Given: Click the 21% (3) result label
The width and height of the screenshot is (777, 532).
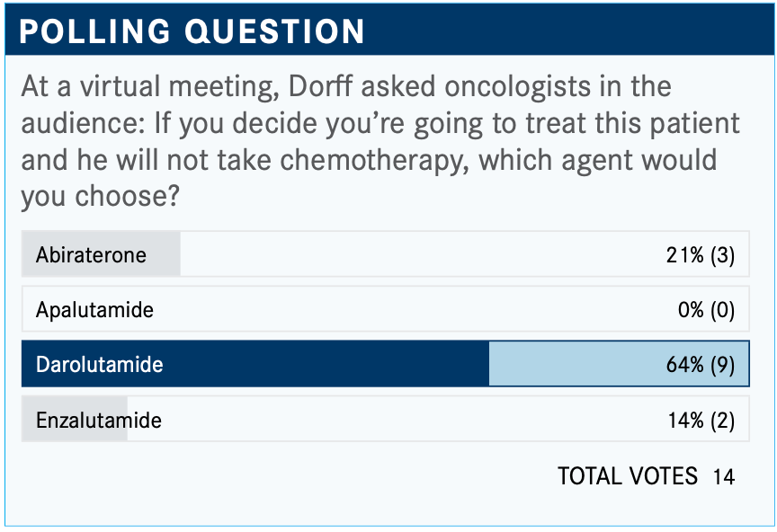Looking at the screenshot, I should coord(701,255).
